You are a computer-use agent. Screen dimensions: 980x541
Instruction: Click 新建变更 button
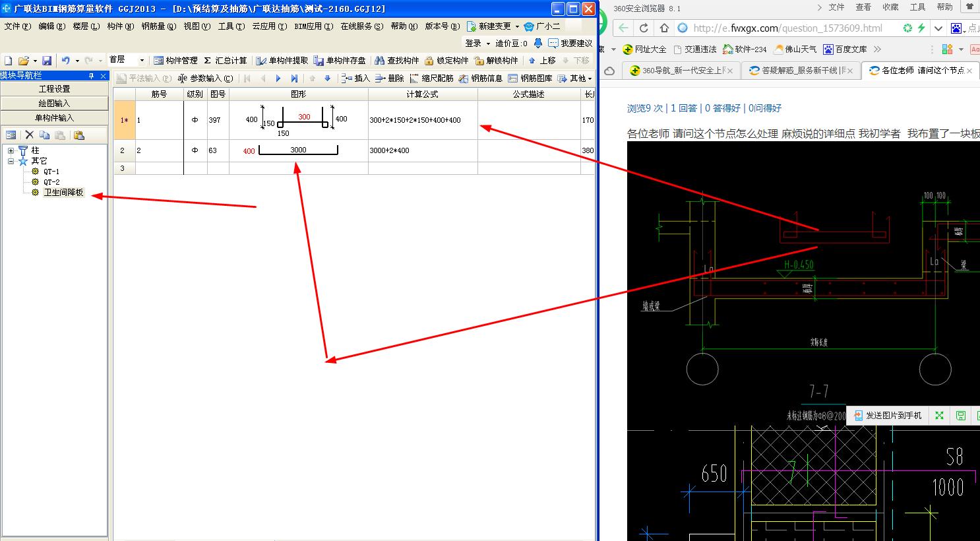point(489,26)
